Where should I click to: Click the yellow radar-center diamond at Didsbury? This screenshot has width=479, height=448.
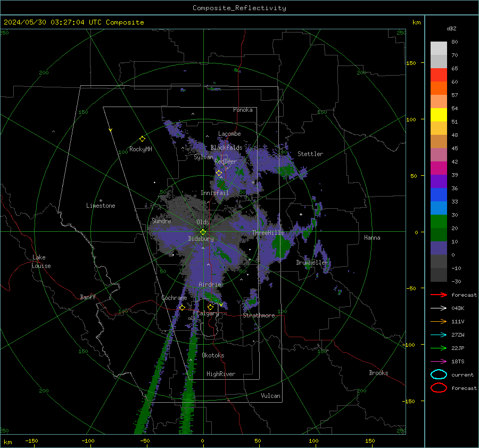(203, 232)
